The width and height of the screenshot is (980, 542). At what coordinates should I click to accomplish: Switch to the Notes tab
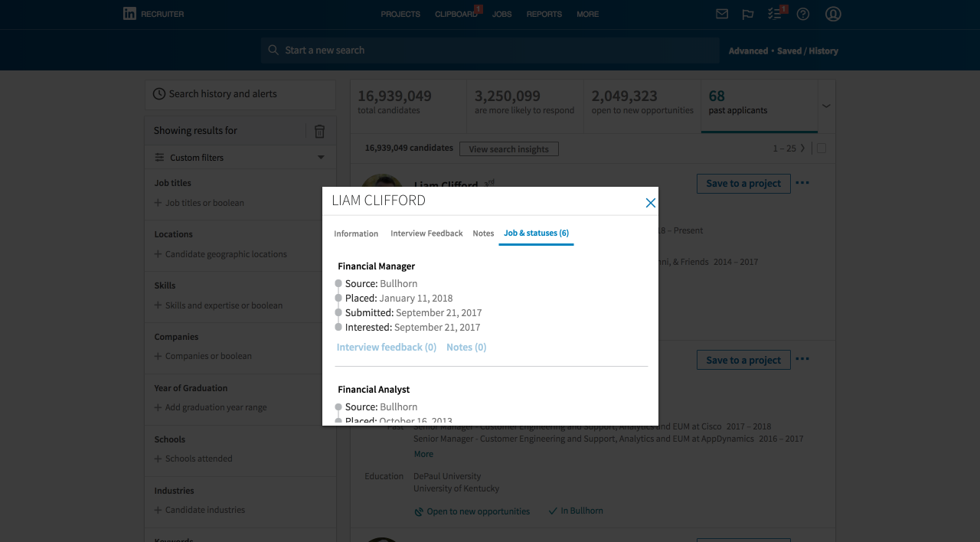[x=483, y=233]
